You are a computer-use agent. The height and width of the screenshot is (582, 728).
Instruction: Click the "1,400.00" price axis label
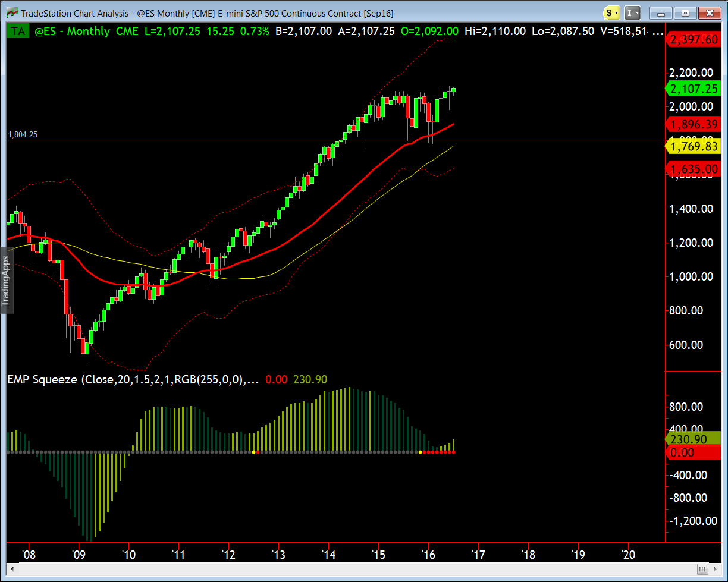point(691,209)
